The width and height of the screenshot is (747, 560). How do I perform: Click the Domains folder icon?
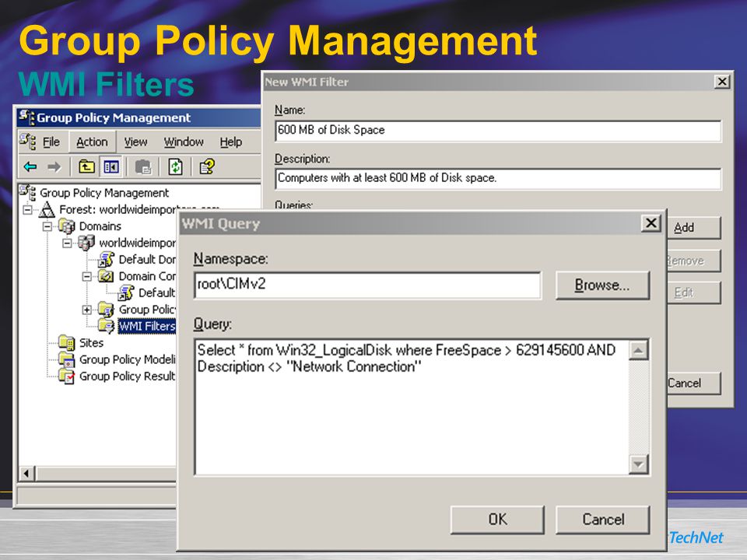[x=67, y=226]
